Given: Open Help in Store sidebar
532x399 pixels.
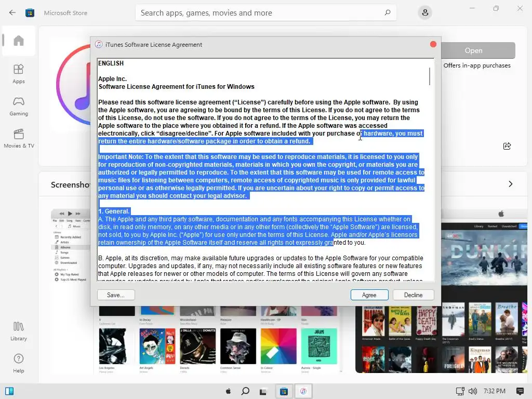Looking at the screenshot, I should click(19, 363).
